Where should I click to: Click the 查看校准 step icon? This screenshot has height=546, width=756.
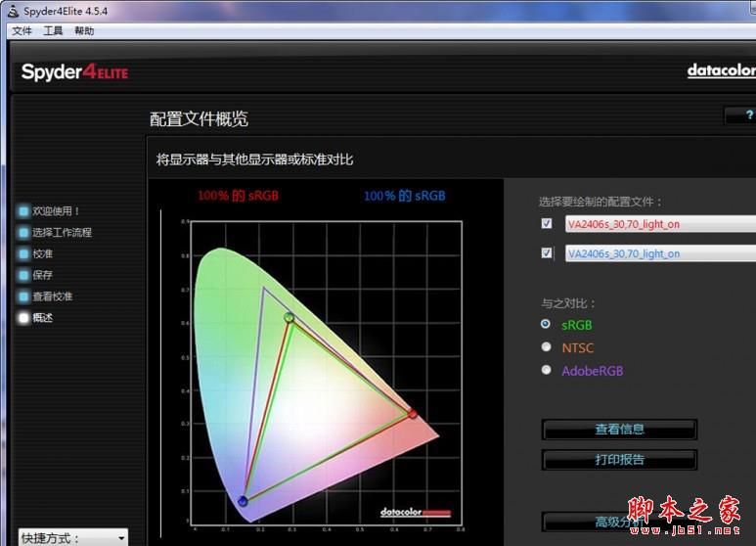pyautogui.click(x=23, y=296)
